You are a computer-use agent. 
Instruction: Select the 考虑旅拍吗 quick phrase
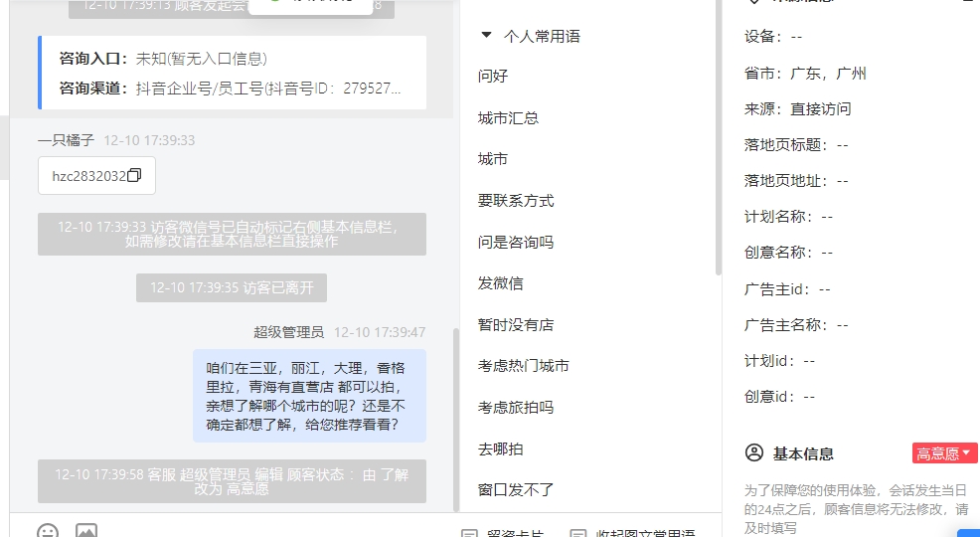pos(516,408)
